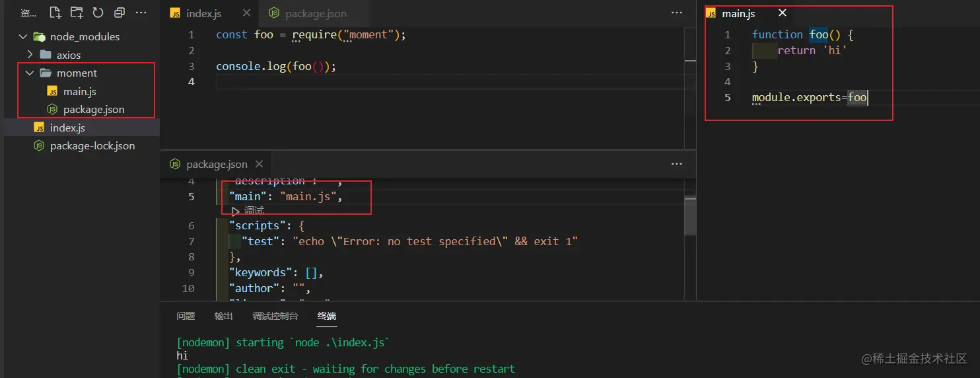Click the "main": "main.js" line in package.json

point(286,196)
